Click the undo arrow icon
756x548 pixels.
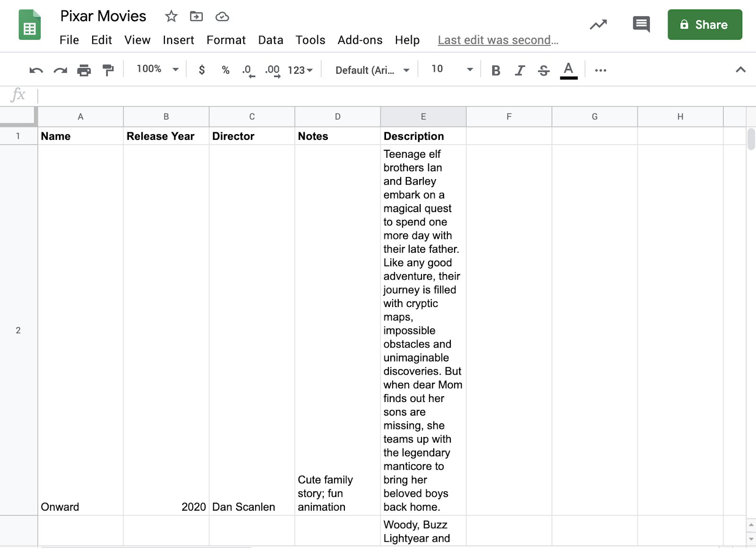pos(36,70)
